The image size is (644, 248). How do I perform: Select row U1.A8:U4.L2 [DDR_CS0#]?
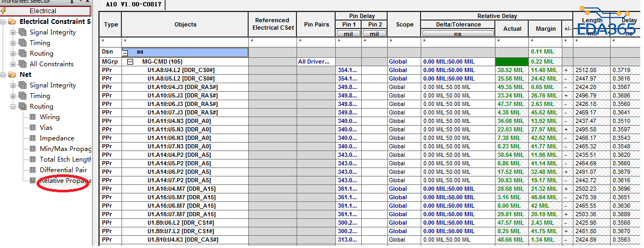(180, 70)
